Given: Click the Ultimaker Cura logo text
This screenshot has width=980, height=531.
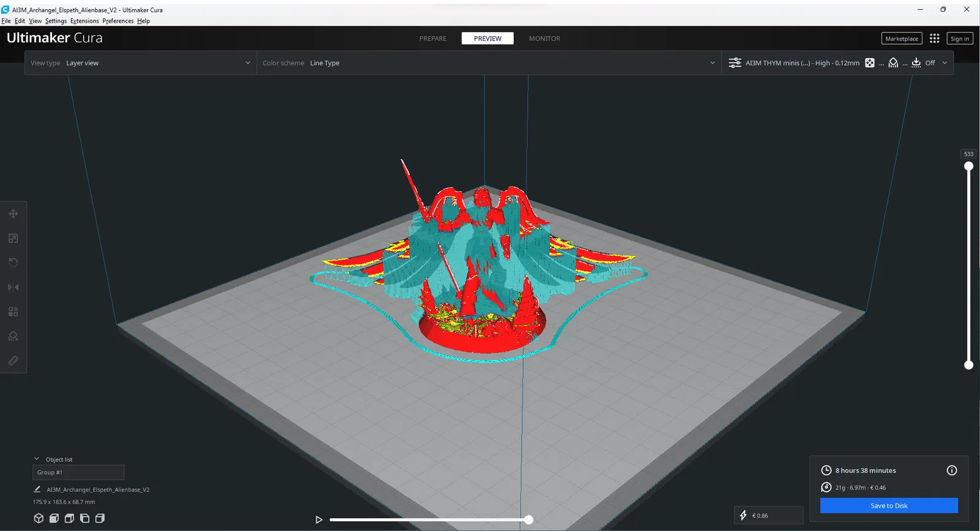Looking at the screenshot, I should (x=55, y=38).
